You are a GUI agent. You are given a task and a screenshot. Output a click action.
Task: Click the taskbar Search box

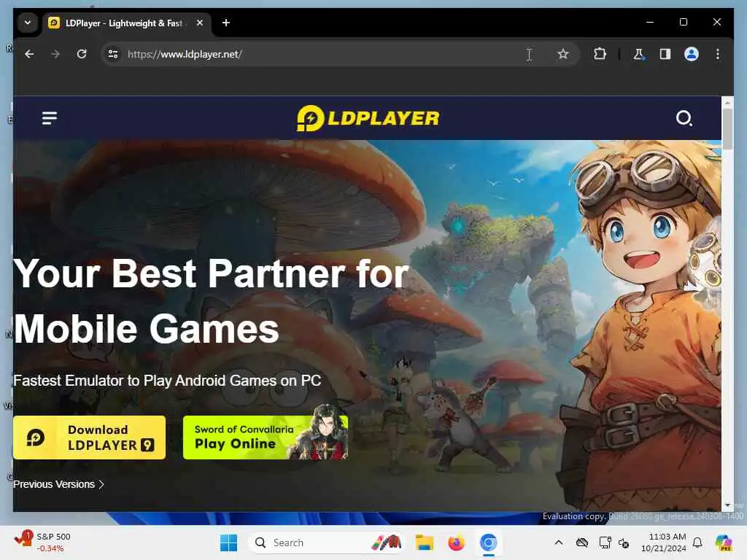pos(326,542)
